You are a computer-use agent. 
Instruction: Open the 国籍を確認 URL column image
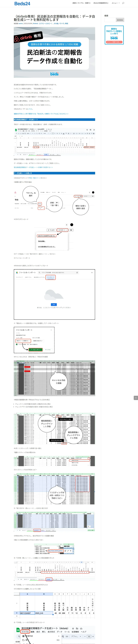54,549
